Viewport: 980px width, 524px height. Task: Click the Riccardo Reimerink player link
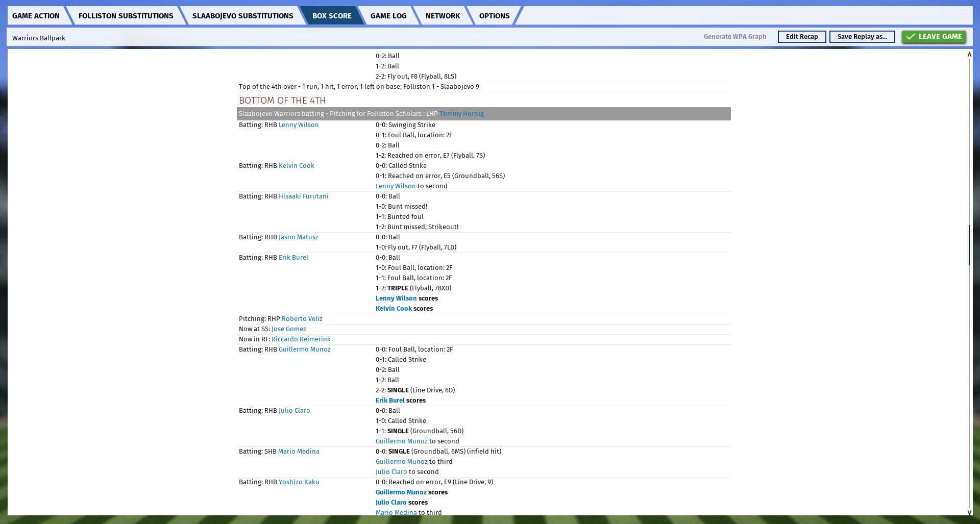click(x=301, y=339)
